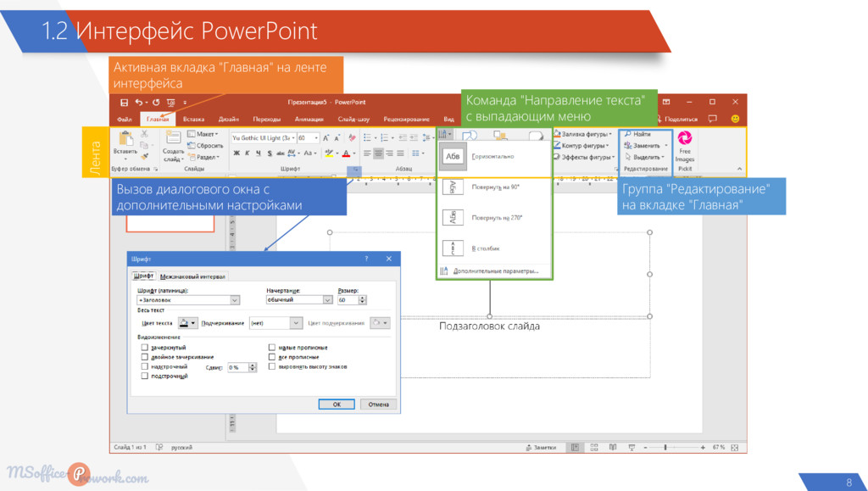Viewport: 868px width, 491px height.
Task: Check подстрочный checkbox
Action: click(x=144, y=376)
